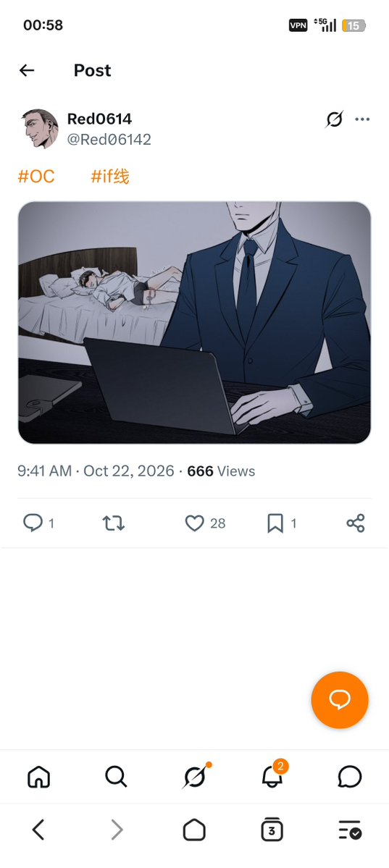Open the #OC hashtag link
The image size is (389, 868).
coord(36,177)
